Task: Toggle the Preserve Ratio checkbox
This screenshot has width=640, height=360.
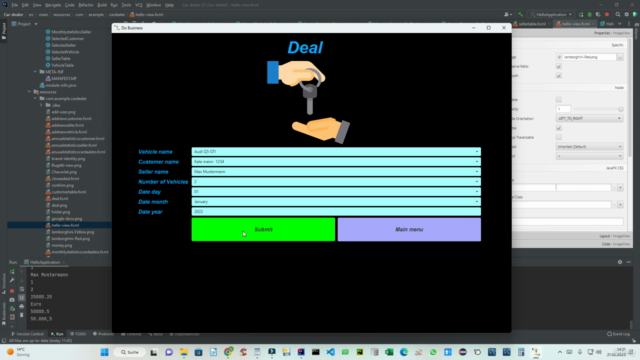Action: coord(559,66)
